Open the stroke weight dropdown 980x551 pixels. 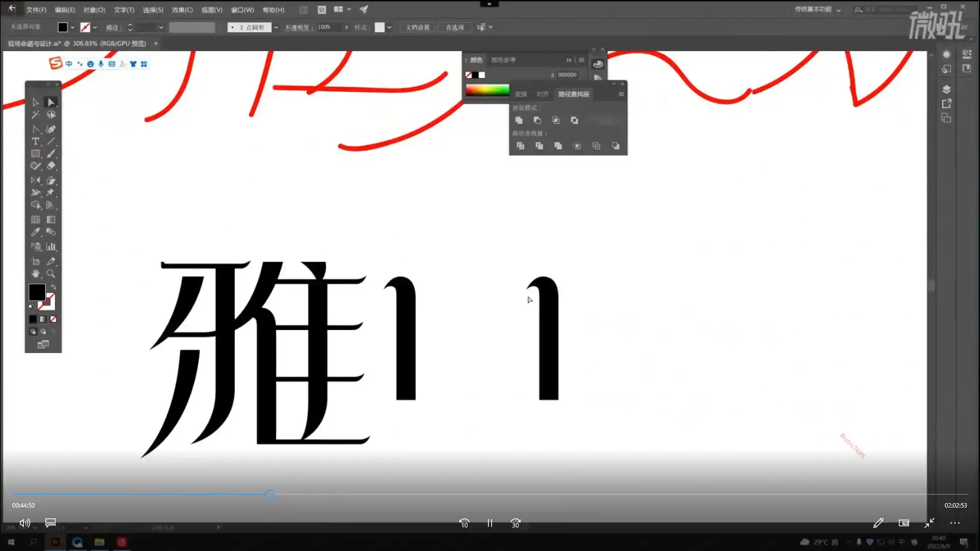(x=161, y=27)
